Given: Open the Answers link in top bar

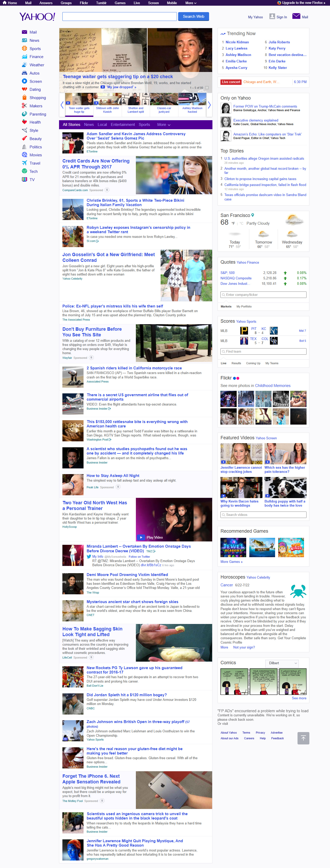Looking at the screenshot, I should click(46, 3).
